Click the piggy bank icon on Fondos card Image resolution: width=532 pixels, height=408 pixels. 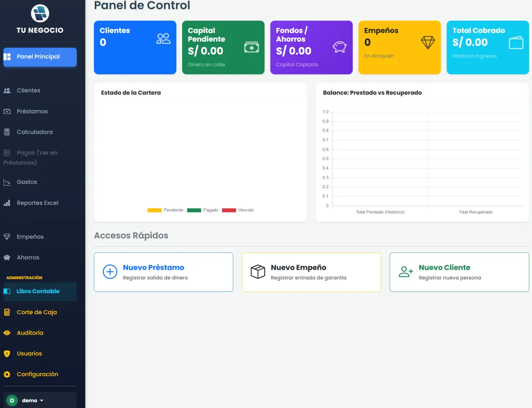[x=340, y=47]
